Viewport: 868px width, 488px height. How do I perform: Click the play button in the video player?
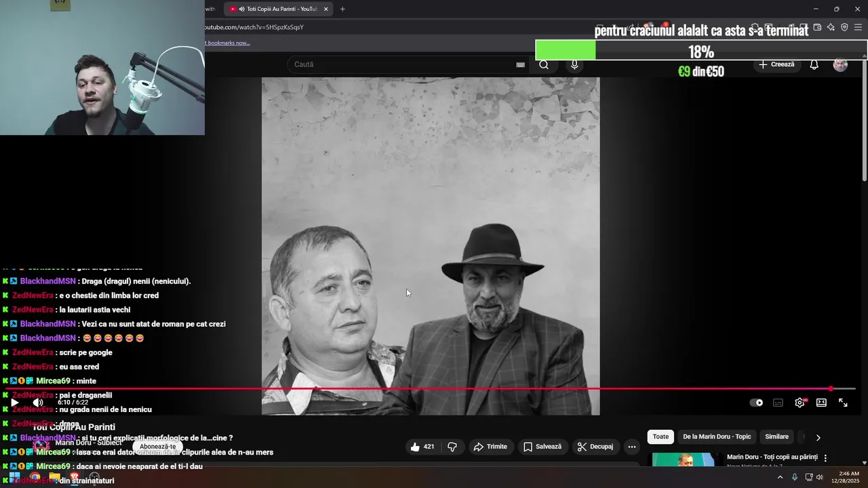coord(14,403)
